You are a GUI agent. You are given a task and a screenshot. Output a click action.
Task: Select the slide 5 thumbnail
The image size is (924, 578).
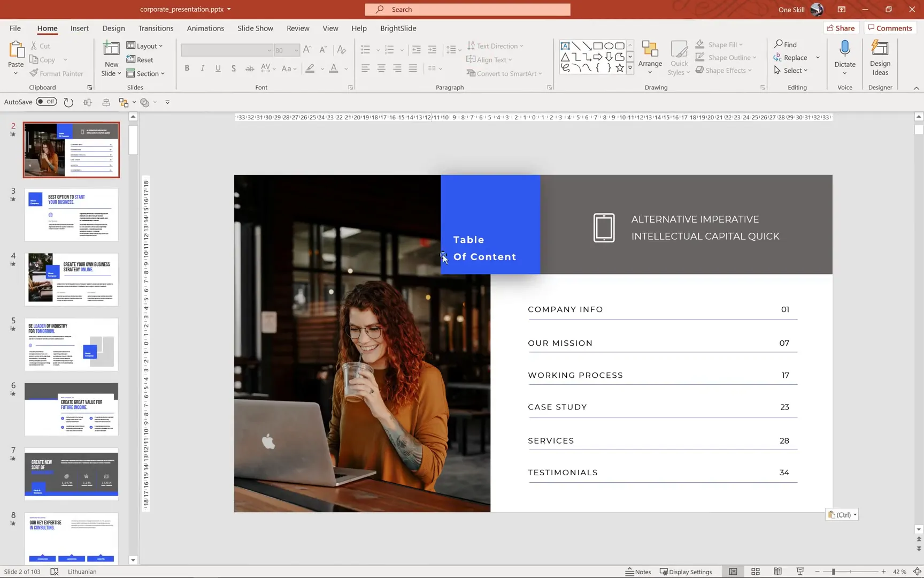coord(71,344)
